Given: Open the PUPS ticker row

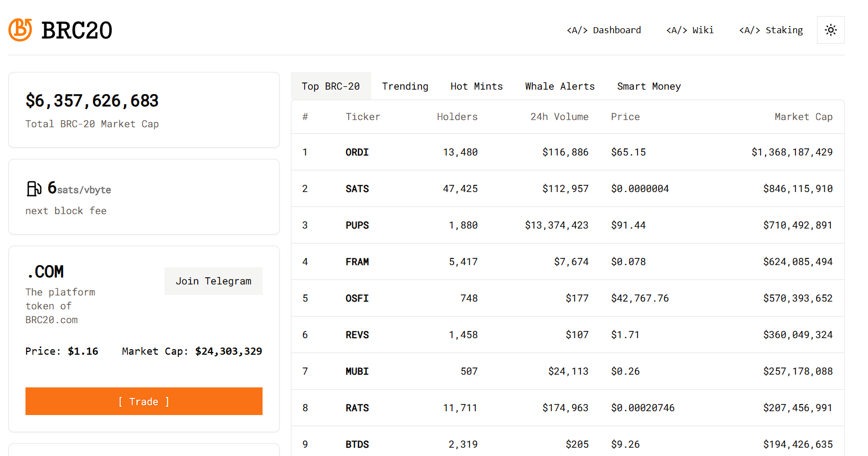Looking at the screenshot, I should pos(568,225).
